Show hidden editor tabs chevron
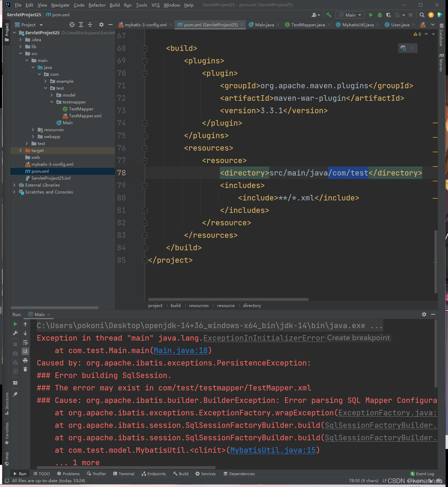 coord(433,25)
